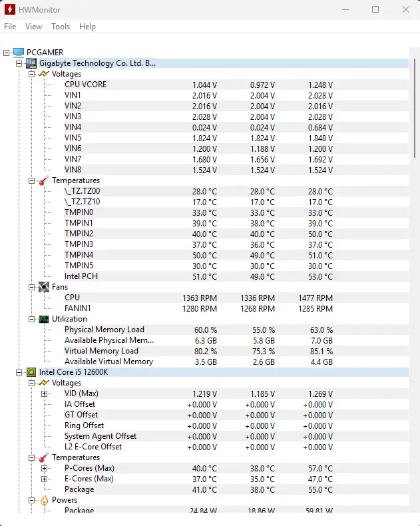Click the Powers flame icon
Viewport: 420px width, 526px height.
click(x=44, y=500)
